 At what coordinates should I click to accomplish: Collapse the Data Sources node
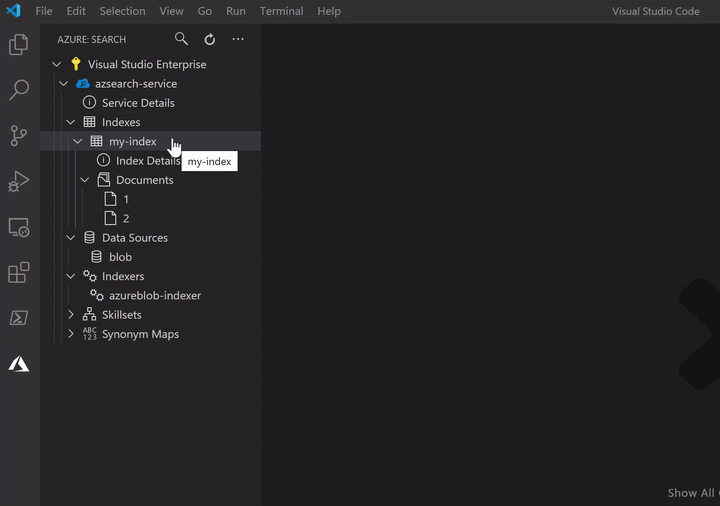71,238
